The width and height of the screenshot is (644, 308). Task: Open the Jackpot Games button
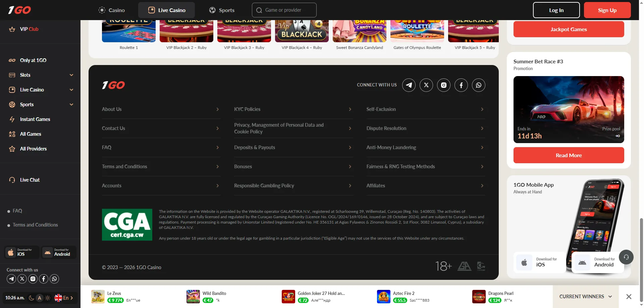point(569,29)
